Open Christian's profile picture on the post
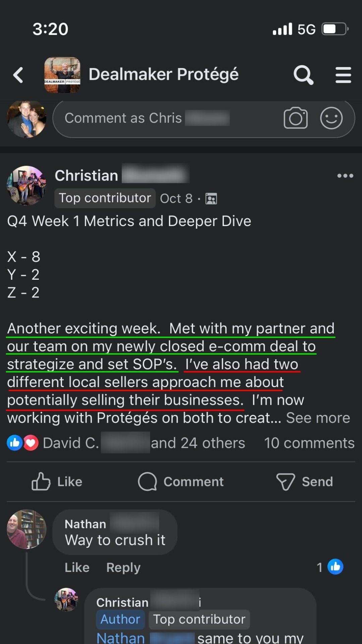Image resolution: width=362 pixels, height=644 pixels. coord(27,185)
